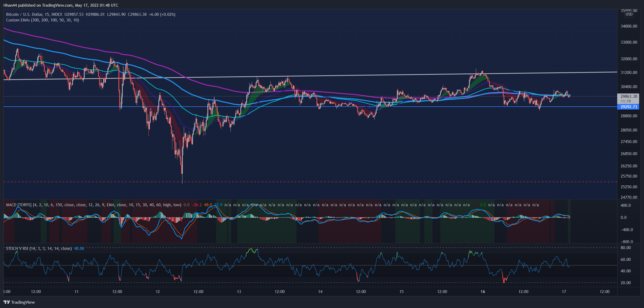644x308 pixels.
Task: Click the Custom EMAs indicator legend
Action: (x=42, y=20)
